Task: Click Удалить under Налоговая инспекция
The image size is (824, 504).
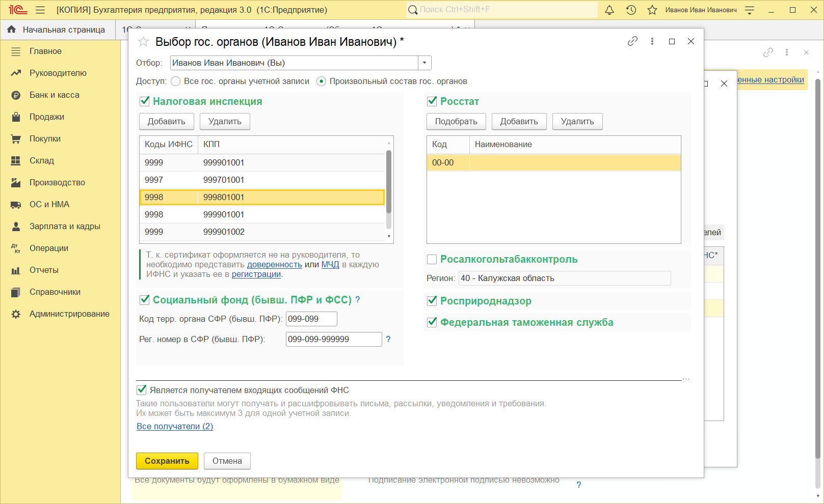Action: [x=225, y=121]
